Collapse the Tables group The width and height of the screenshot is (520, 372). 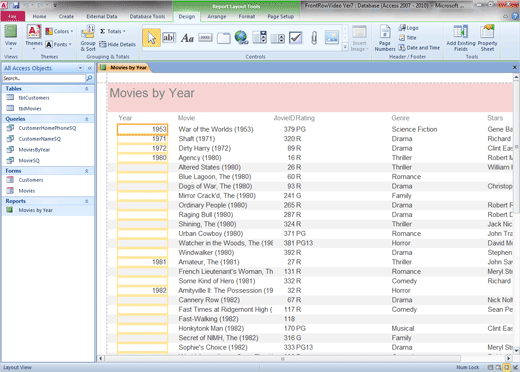click(87, 89)
